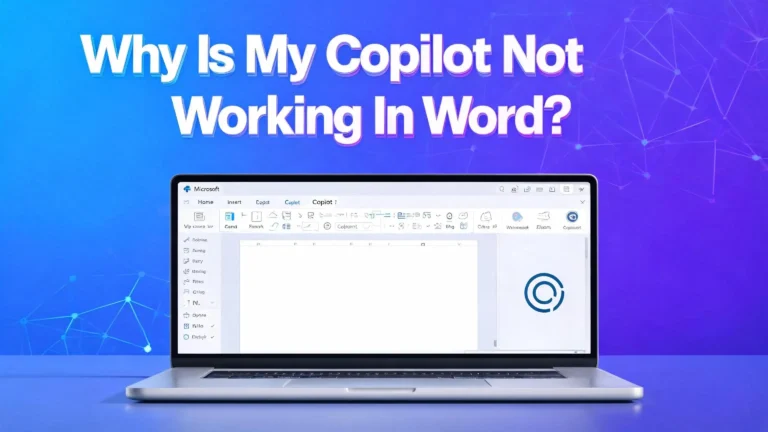
Task: Click the circled icon left of the ribbon combo box
Action: (327, 226)
